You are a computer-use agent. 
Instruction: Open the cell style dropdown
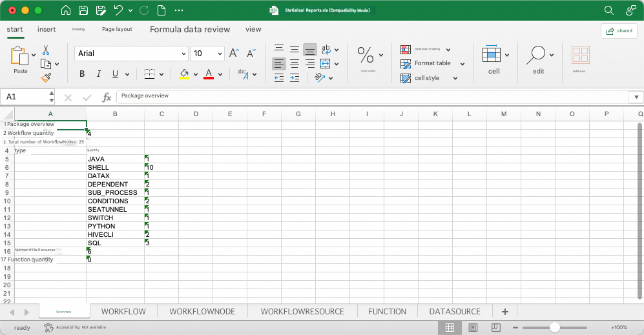click(455, 78)
